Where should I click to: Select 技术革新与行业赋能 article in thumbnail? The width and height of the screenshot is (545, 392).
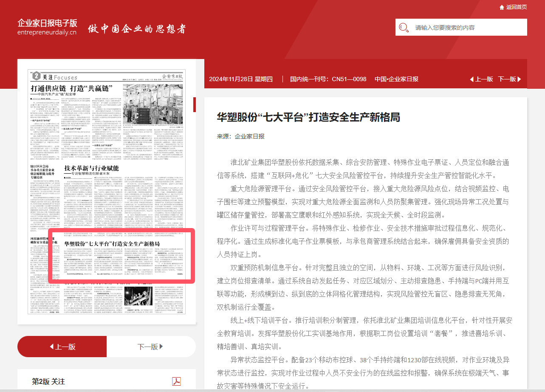(91, 167)
